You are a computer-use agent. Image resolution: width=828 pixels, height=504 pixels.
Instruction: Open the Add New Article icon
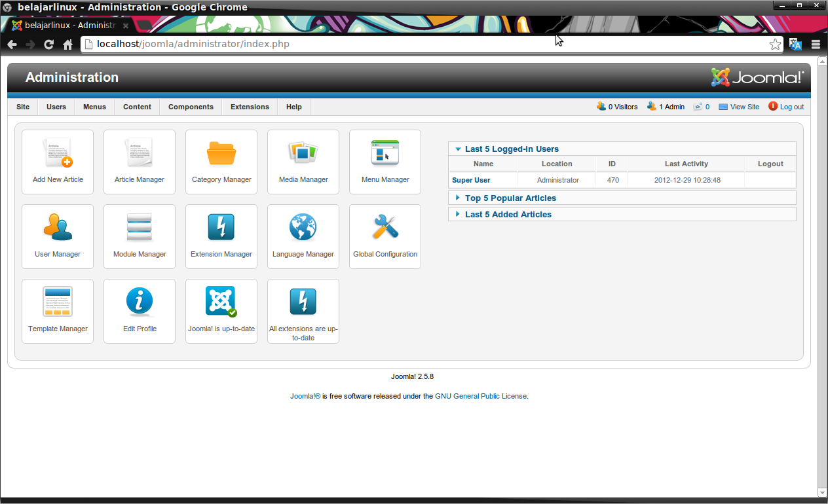point(58,162)
